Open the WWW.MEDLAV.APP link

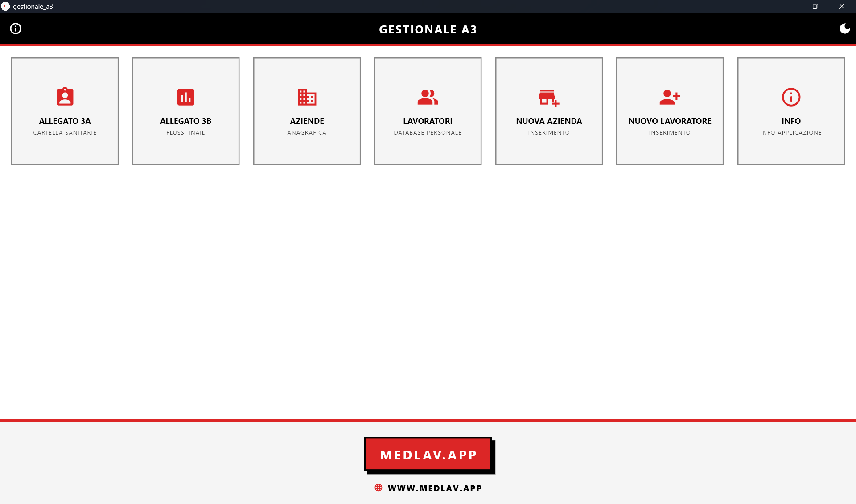click(435, 488)
